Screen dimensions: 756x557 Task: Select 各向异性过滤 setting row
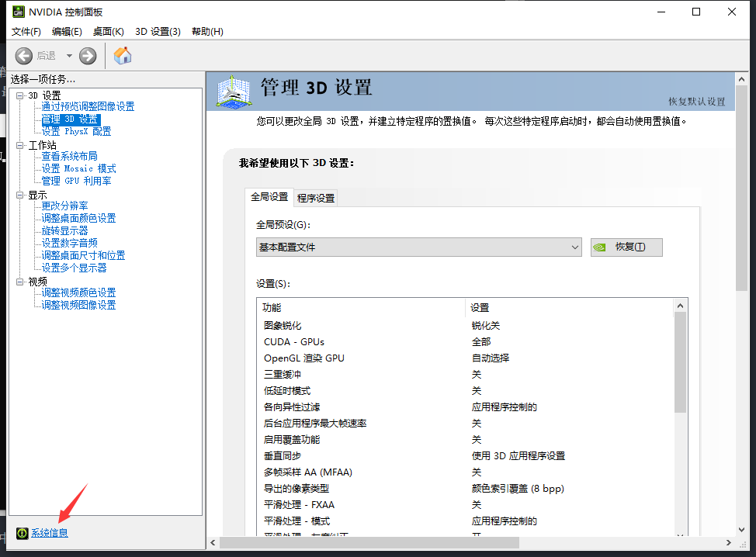tap(465, 407)
